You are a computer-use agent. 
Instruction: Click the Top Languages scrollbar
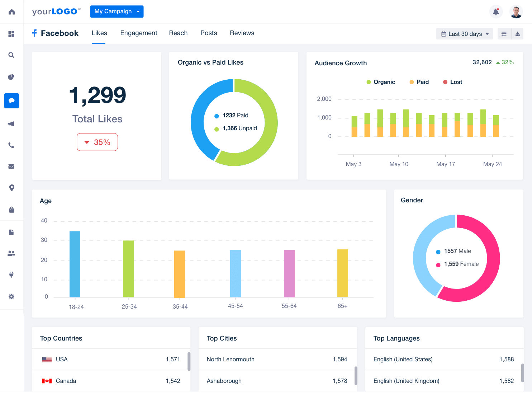point(523,373)
